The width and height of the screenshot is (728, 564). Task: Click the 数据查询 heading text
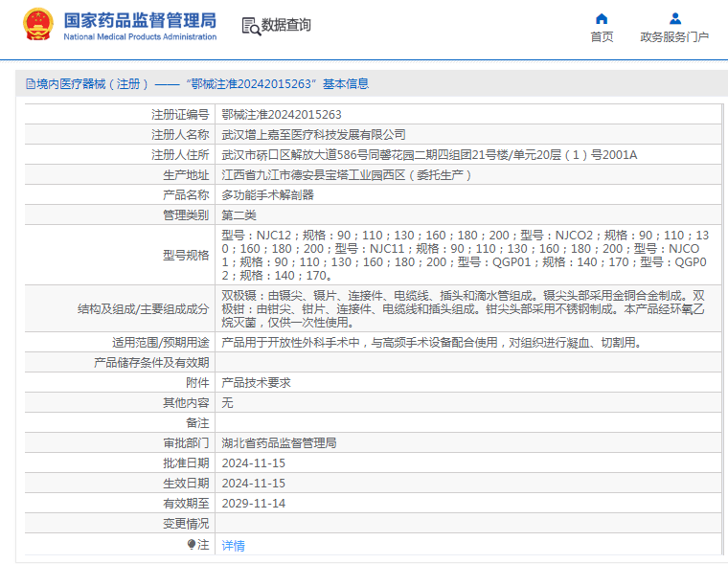point(286,25)
